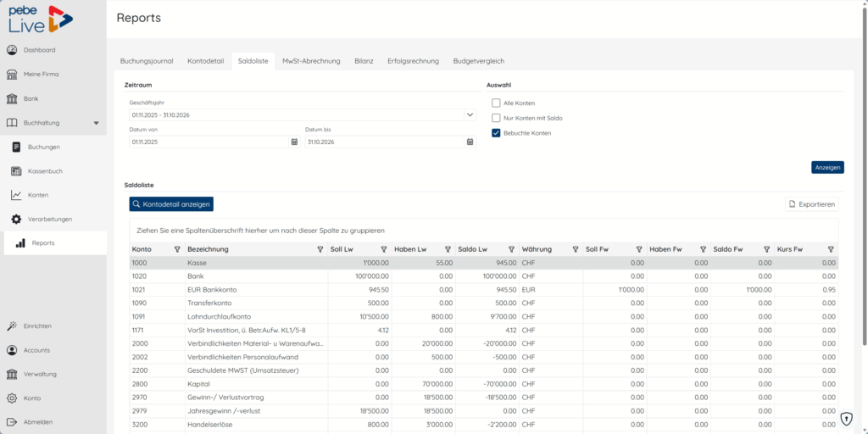The width and height of the screenshot is (868, 434).
Task: Uncheck the Bebuchte Konten checkbox
Action: click(x=496, y=133)
